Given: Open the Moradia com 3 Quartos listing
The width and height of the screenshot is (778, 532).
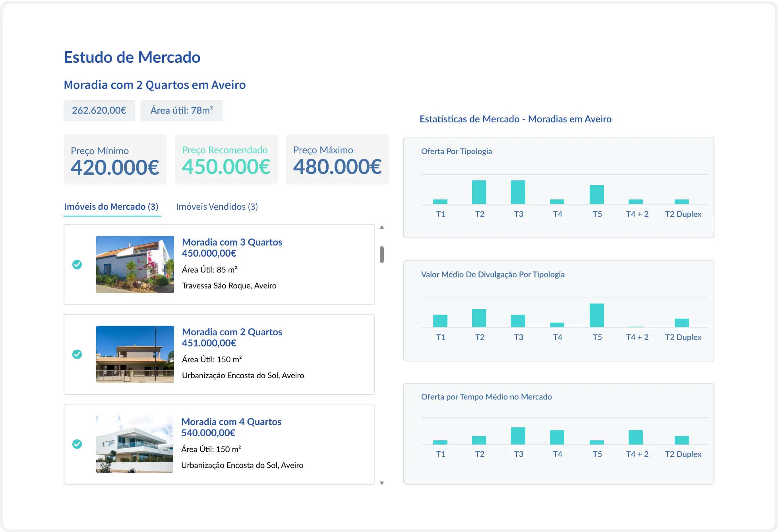Looking at the screenshot, I should [x=232, y=242].
